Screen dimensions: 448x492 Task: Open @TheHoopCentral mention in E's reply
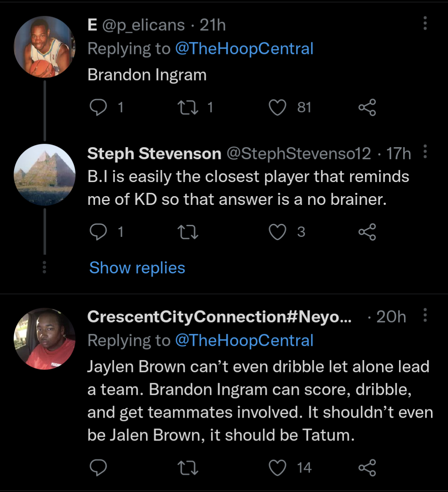pyautogui.click(x=244, y=49)
